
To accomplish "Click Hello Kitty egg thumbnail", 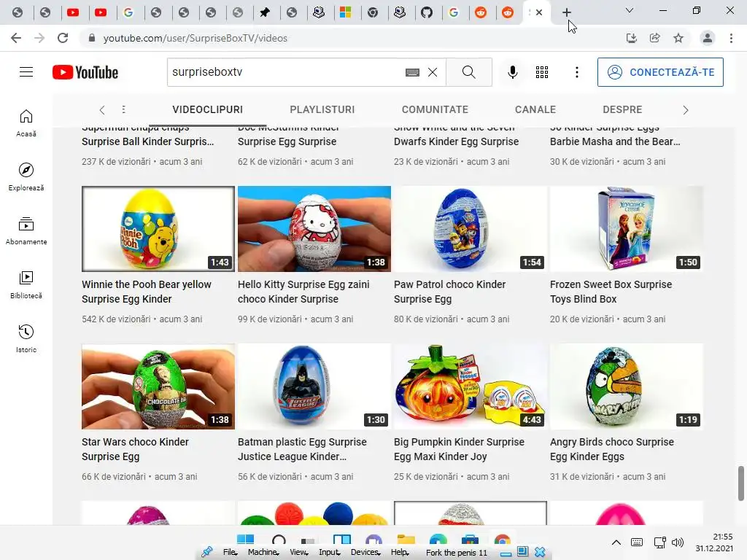I will (x=314, y=229).
